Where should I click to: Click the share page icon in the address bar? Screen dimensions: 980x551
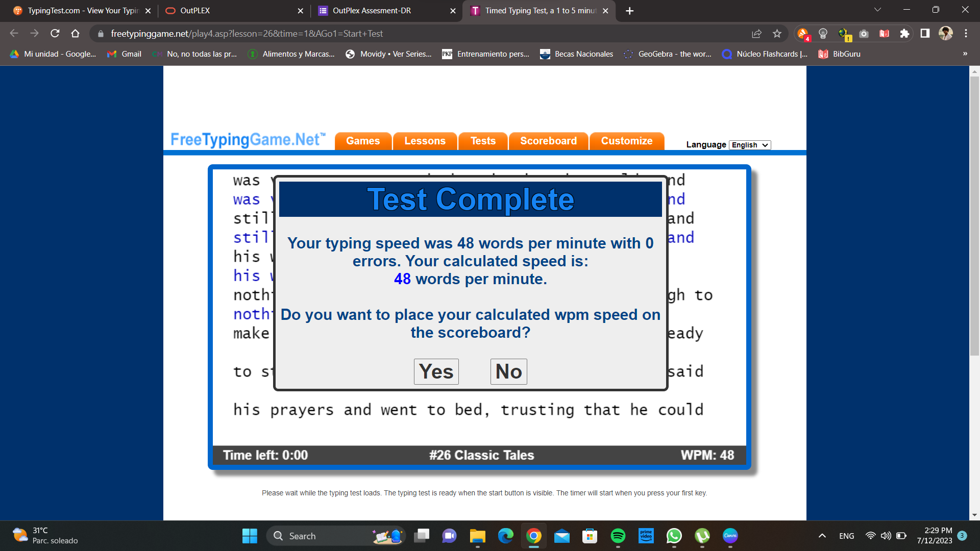coord(756,34)
